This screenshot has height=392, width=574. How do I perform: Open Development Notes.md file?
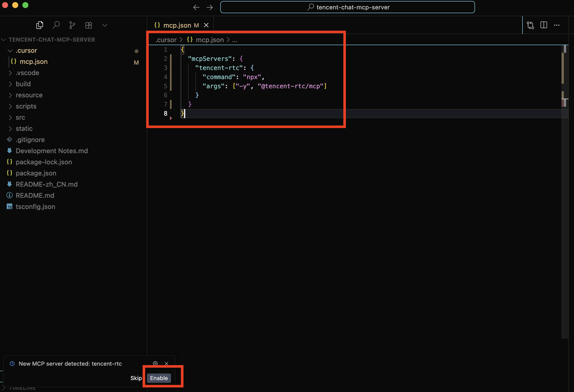point(52,151)
